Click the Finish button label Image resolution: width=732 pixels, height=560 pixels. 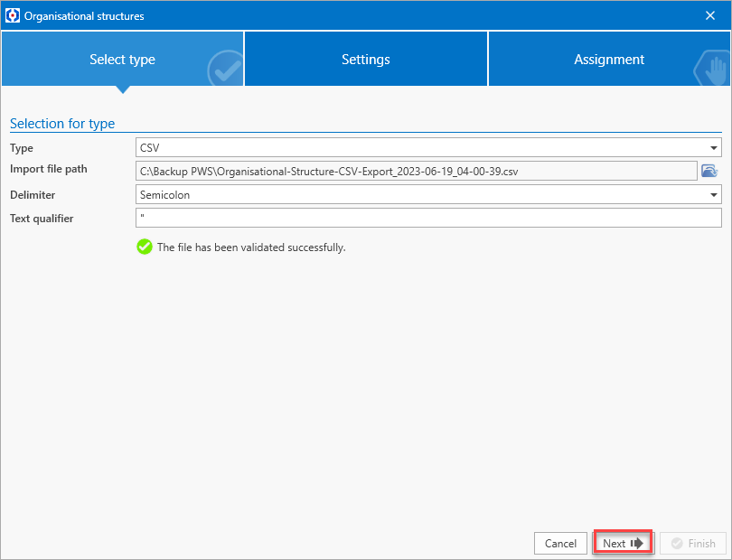pyautogui.click(x=701, y=544)
